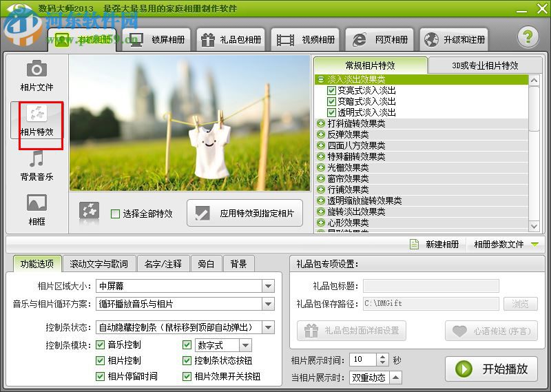The height and width of the screenshot is (392, 551).
Task: Toggle checkbox beside 数字式 dropdown
Action: coord(187,344)
